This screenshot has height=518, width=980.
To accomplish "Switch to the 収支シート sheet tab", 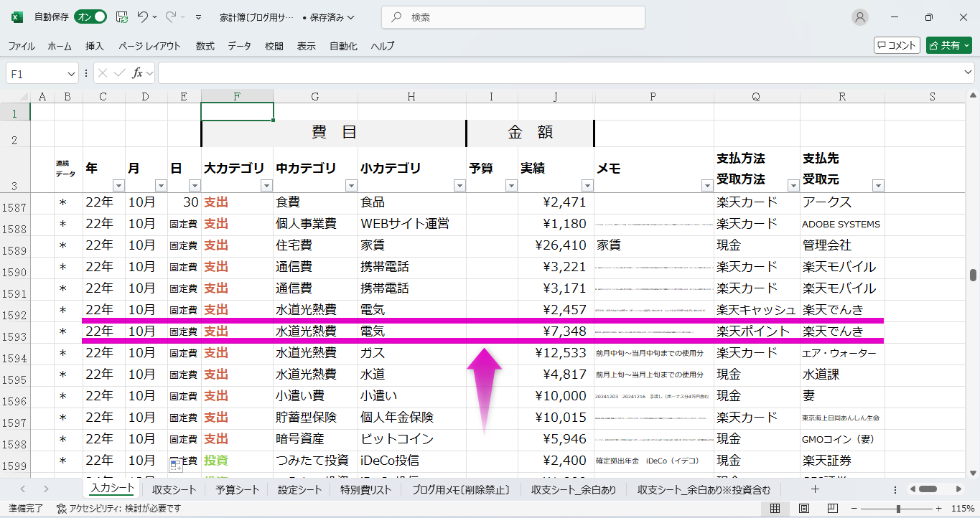I will pyautogui.click(x=174, y=490).
